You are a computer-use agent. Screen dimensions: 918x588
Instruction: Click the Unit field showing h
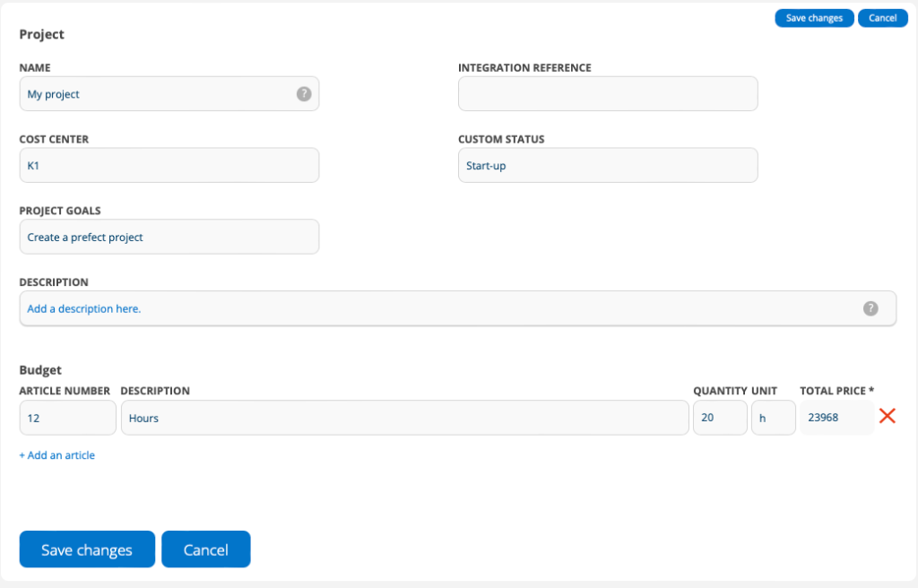773,418
